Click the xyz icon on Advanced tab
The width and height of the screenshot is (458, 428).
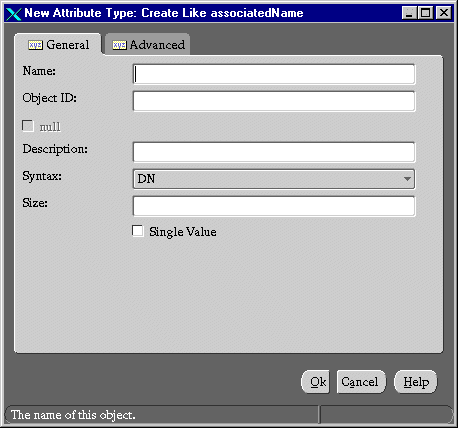[x=119, y=45]
